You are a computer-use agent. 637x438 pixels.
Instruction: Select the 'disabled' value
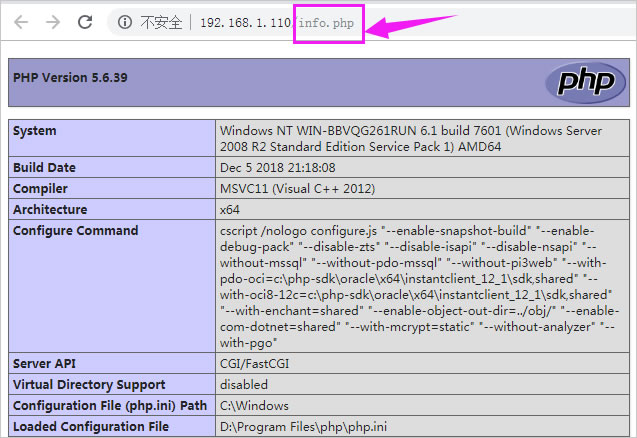click(244, 385)
